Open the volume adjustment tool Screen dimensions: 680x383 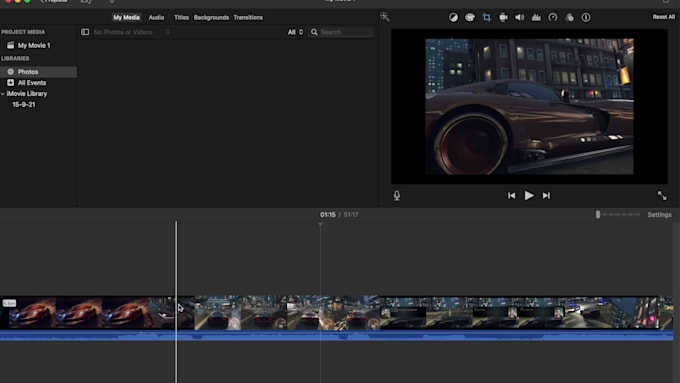[x=520, y=17]
